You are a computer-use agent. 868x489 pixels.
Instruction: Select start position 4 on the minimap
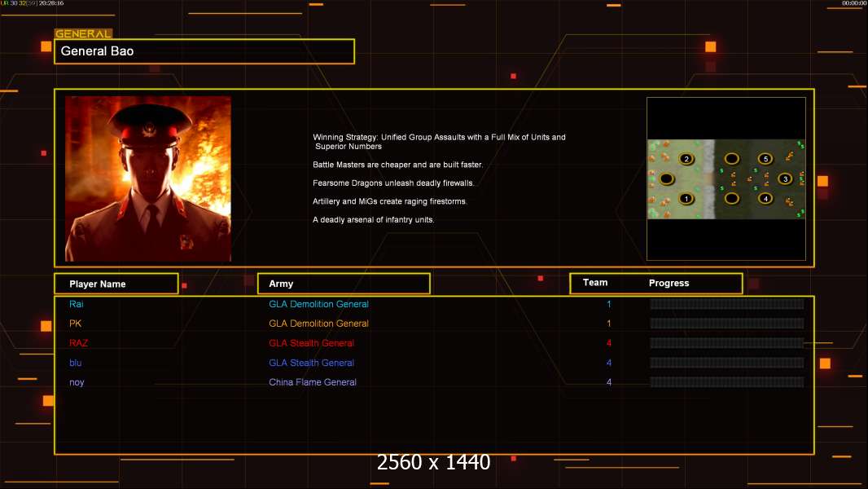tap(765, 198)
